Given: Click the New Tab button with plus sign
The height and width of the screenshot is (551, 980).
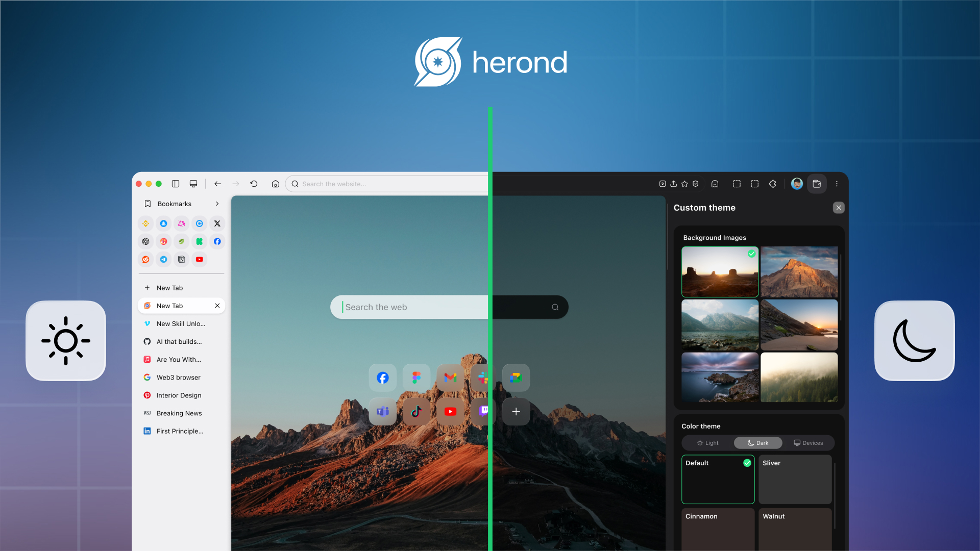Looking at the screenshot, I should 163,288.
